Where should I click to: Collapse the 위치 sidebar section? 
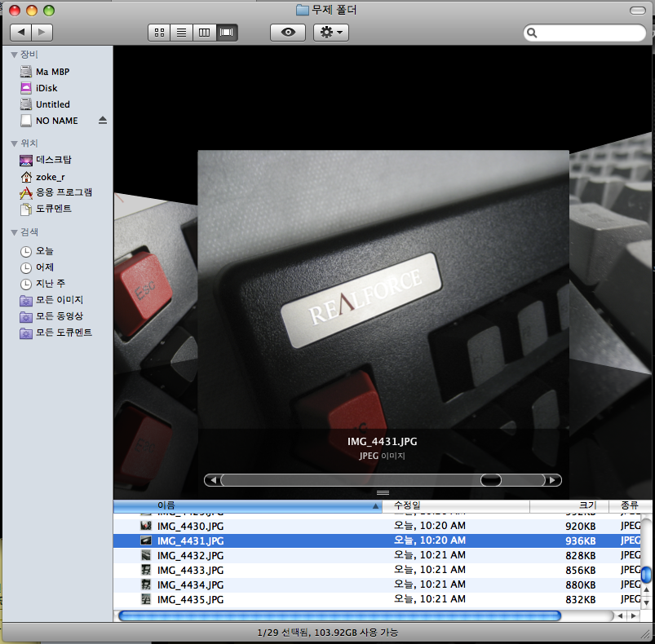[14, 143]
